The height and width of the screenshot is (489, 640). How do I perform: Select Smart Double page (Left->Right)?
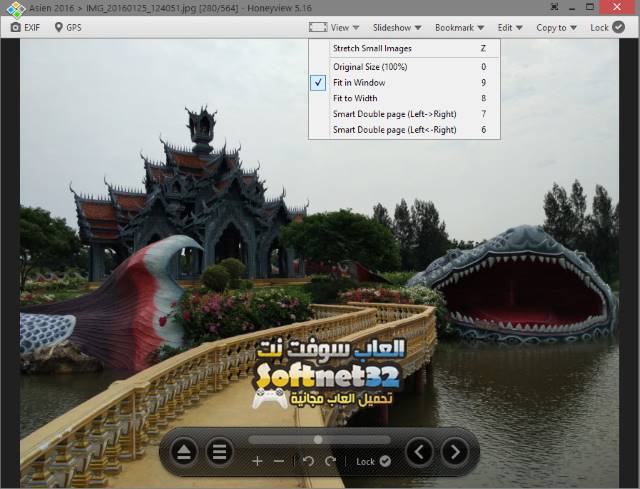(x=404, y=114)
